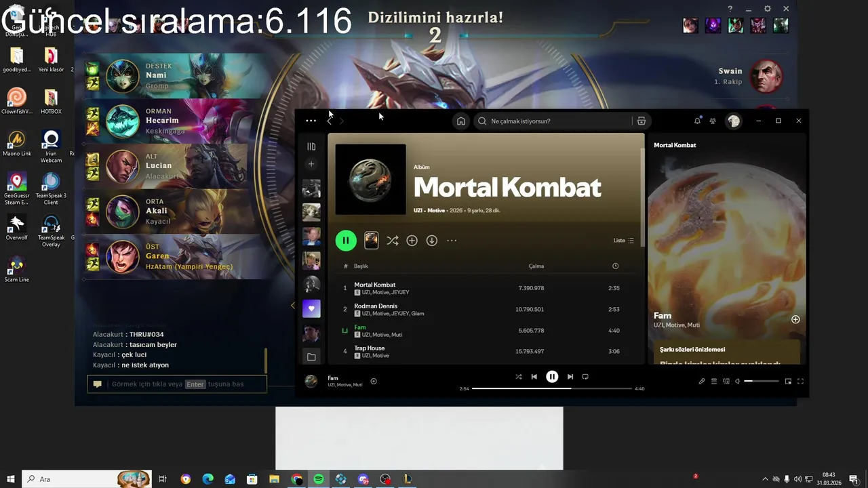Open more options for the album
The width and height of the screenshot is (868, 488).
452,241
